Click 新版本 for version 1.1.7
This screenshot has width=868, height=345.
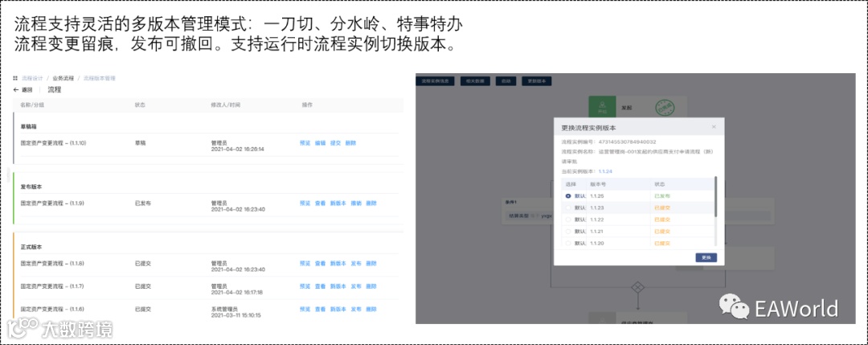pos(338,286)
